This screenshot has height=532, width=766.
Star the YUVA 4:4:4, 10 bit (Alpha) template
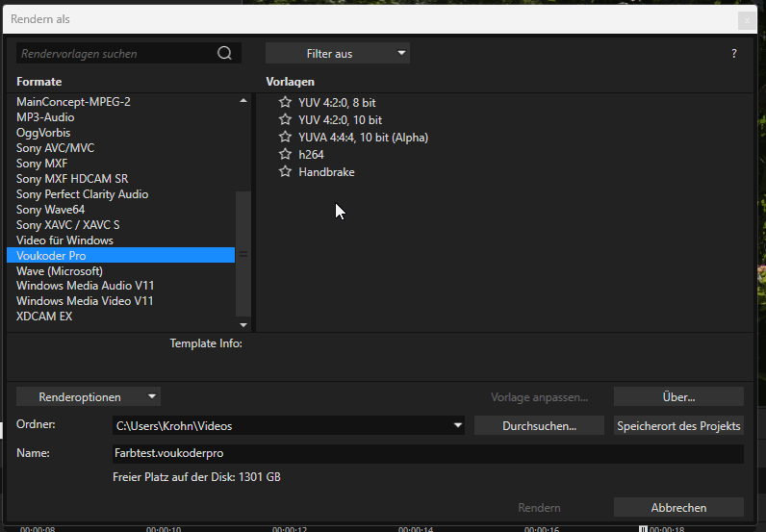click(285, 137)
